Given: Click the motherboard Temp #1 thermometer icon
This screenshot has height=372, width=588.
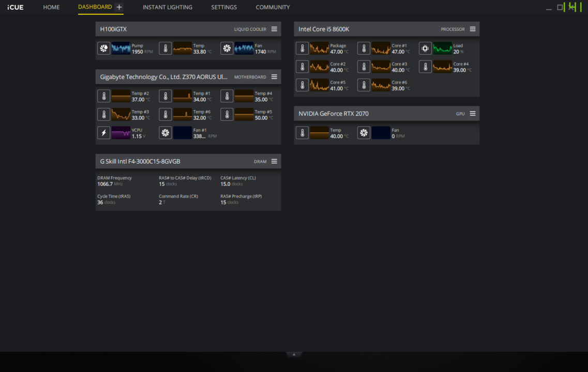Looking at the screenshot, I should click(x=165, y=96).
